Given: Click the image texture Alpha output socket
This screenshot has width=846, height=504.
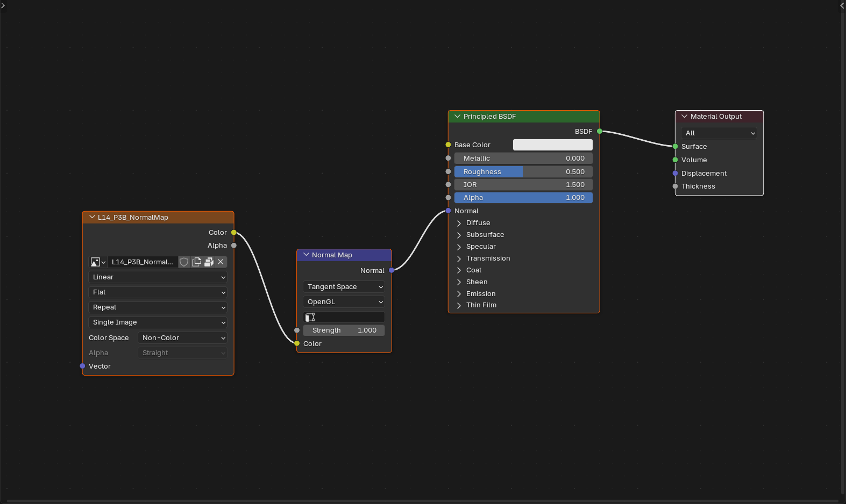Looking at the screenshot, I should [x=234, y=246].
